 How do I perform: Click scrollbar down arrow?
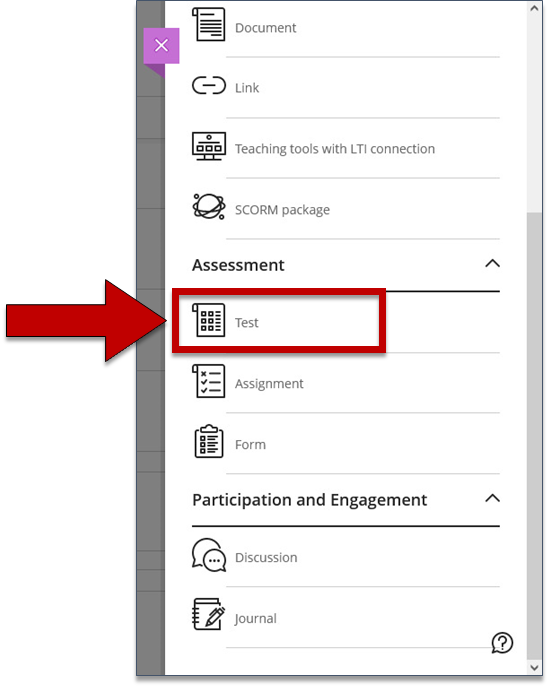pos(534,668)
